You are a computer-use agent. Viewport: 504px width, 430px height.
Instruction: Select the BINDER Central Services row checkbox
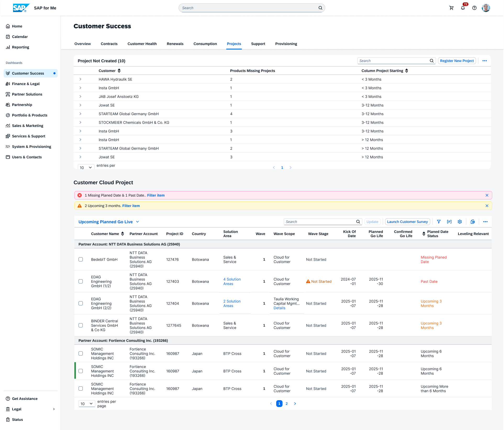click(81, 325)
